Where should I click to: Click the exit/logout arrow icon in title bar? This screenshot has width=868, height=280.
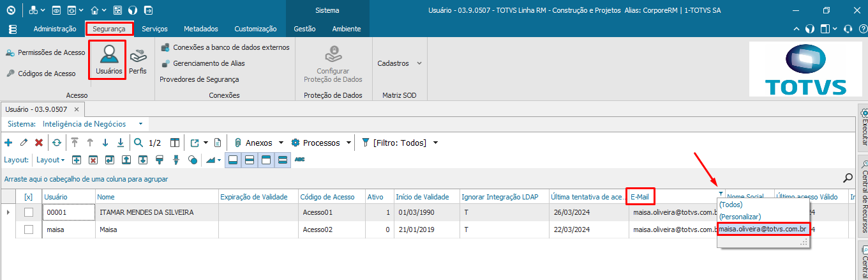pos(148,10)
